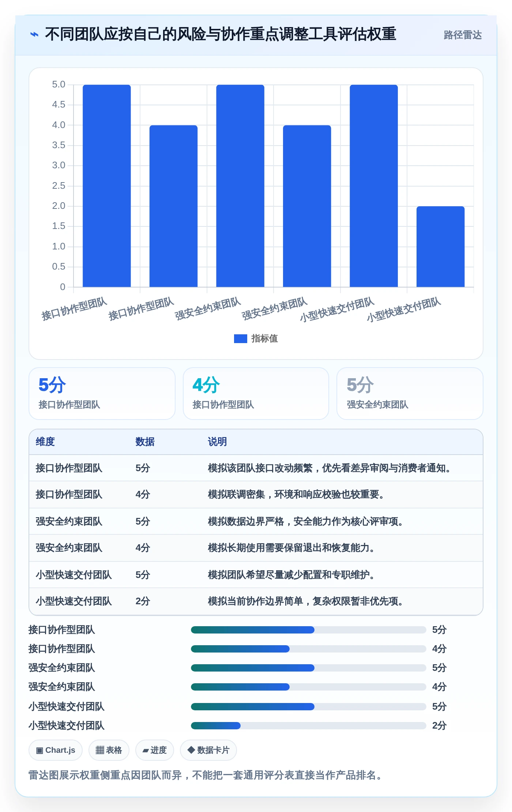Click the 指标值 legend label

click(x=264, y=339)
